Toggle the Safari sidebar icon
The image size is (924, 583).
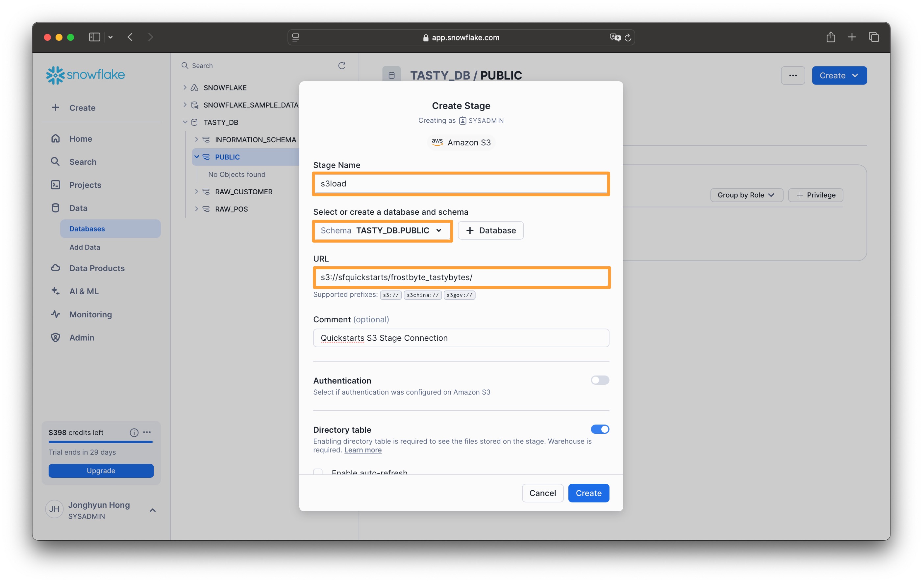[x=94, y=37]
